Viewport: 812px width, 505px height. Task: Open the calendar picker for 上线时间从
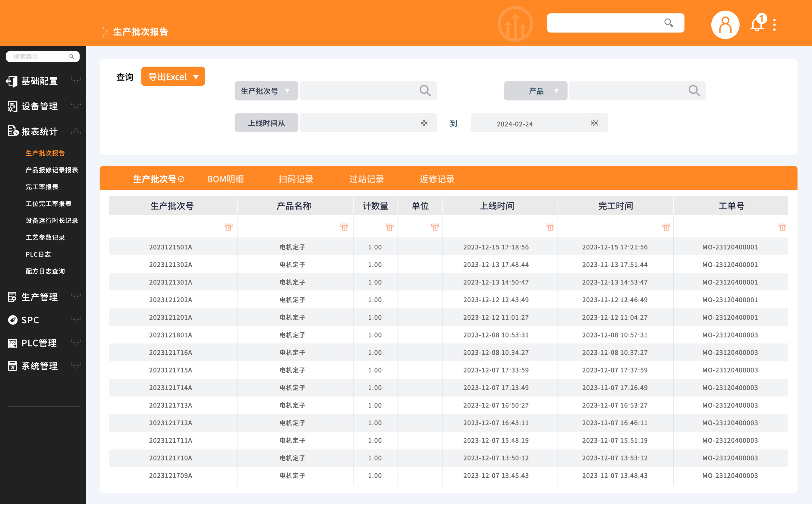(x=423, y=123)
